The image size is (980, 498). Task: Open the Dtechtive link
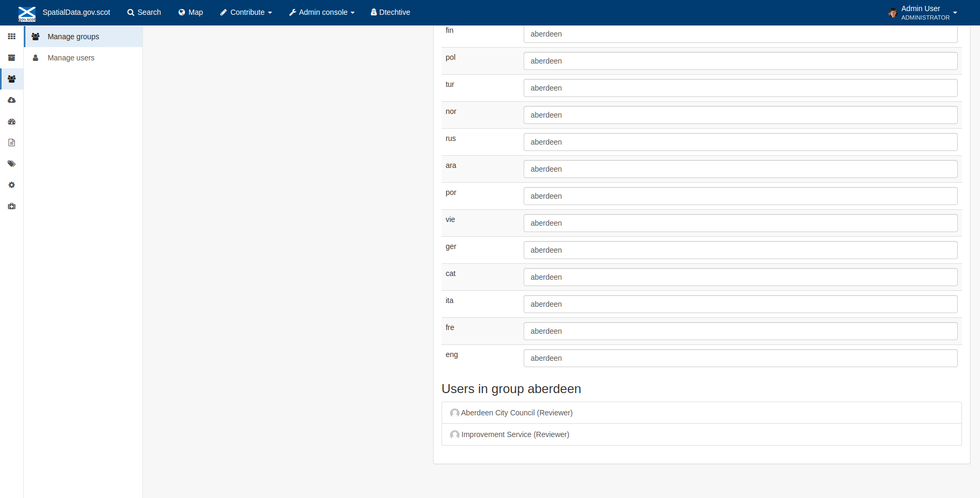[391, 12]
